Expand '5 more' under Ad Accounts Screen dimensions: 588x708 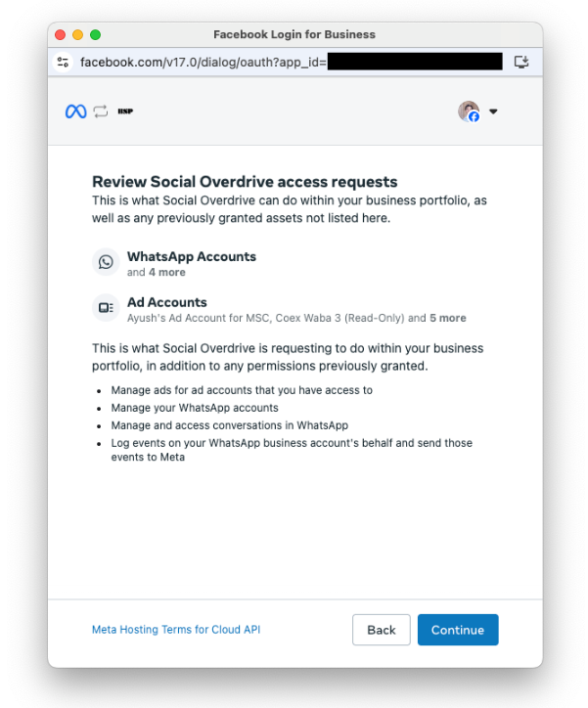point(447,318)
